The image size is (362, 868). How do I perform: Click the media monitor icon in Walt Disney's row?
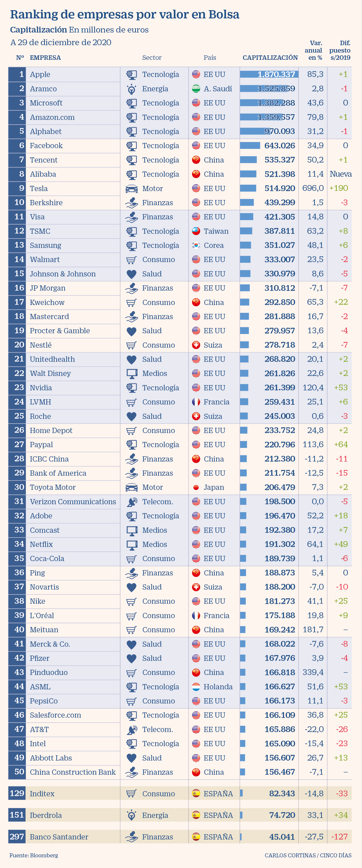coord(132,374)
